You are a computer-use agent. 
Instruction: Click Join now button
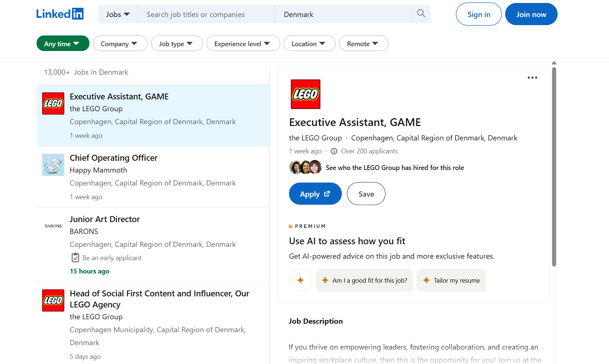coord(531,14)
